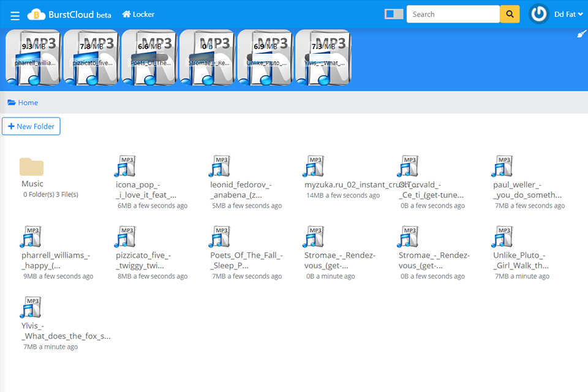The image size is (588, 392).
Task: Create a New Folder
Action: [x=31, y=126]
